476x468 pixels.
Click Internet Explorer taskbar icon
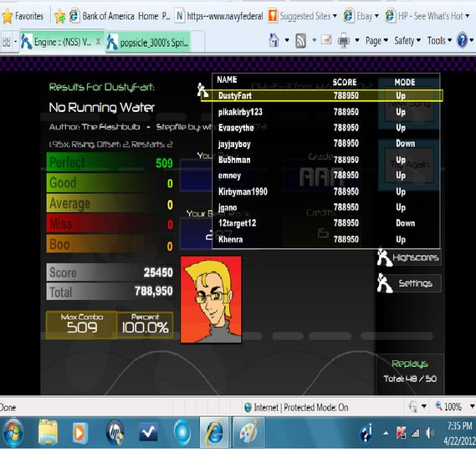pyautogui.click(x=214, y=433)
